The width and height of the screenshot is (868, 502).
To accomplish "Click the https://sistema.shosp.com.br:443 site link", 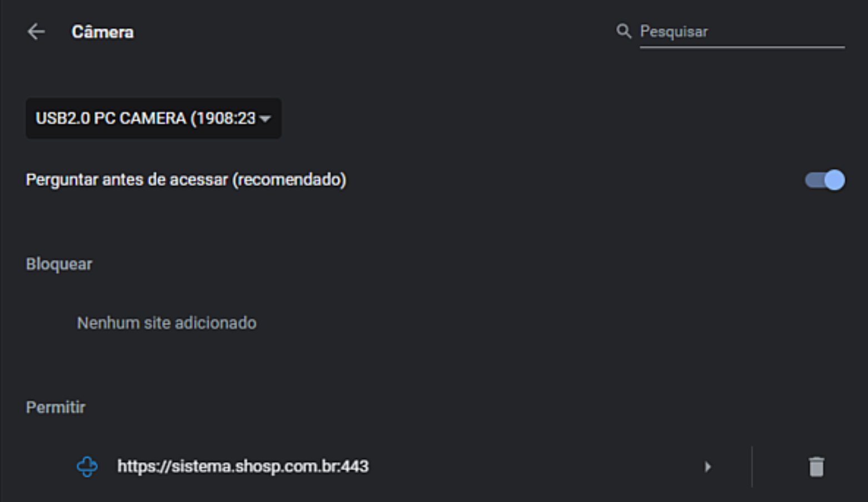I will [x=242, y=466].
